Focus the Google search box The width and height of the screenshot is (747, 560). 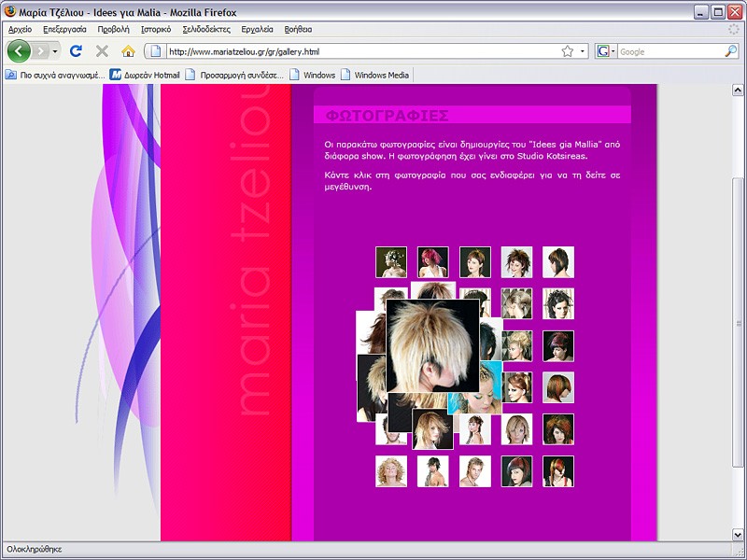[670, 51]
